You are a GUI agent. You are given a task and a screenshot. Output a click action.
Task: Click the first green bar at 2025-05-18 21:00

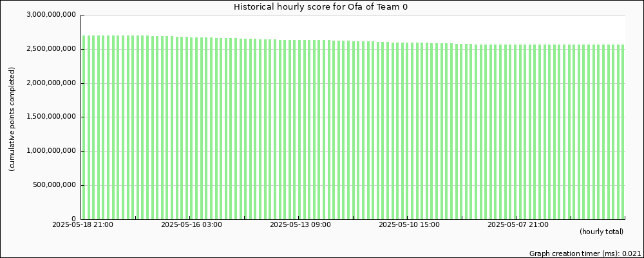coord(84,127)
